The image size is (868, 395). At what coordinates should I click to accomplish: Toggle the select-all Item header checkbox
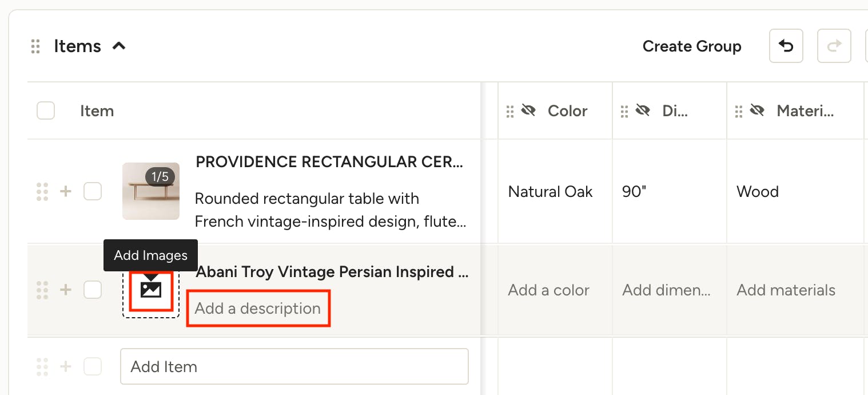click(x=46, y=110)
